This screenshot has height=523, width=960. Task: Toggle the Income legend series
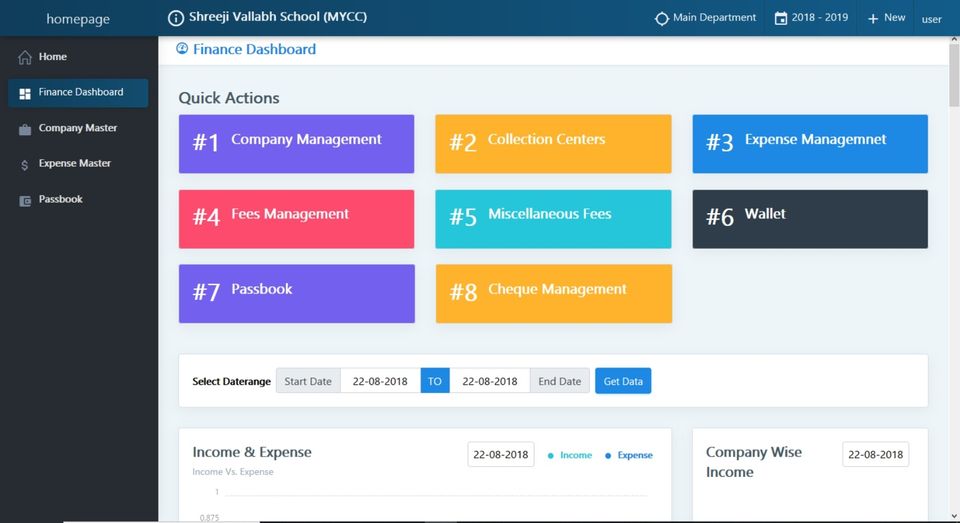(x=571, y=455)
